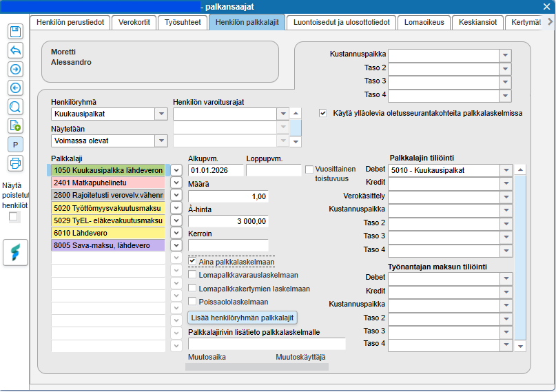This screenshot has height=392, width=556.
Task: Click Alkupvm. date field 01.01.2026
Action: [216, 170]
